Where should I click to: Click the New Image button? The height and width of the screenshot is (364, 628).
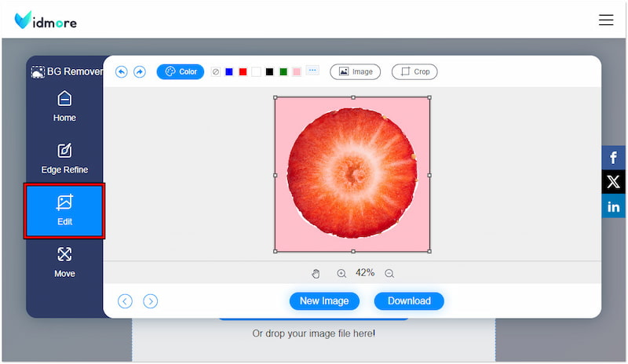point(324,300)
